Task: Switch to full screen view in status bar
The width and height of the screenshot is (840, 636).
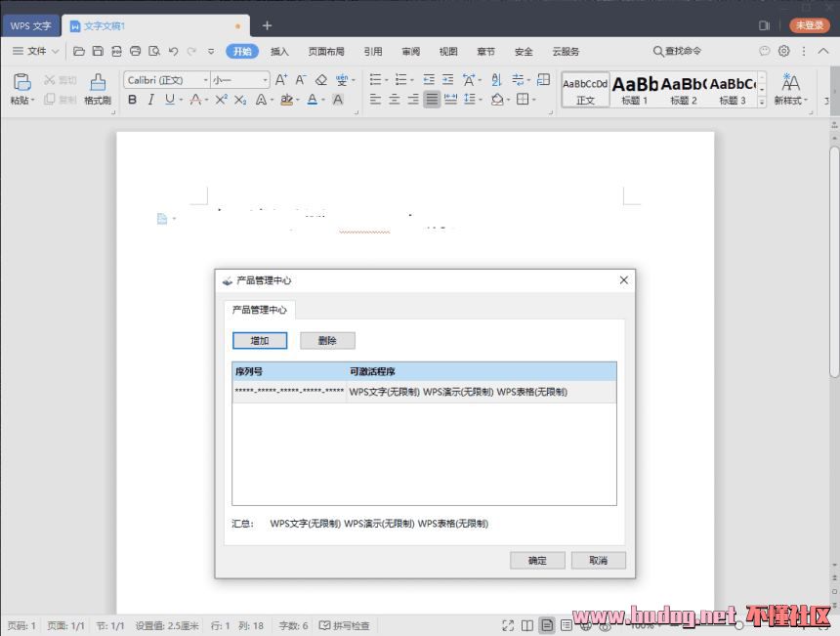Action: 508,625
